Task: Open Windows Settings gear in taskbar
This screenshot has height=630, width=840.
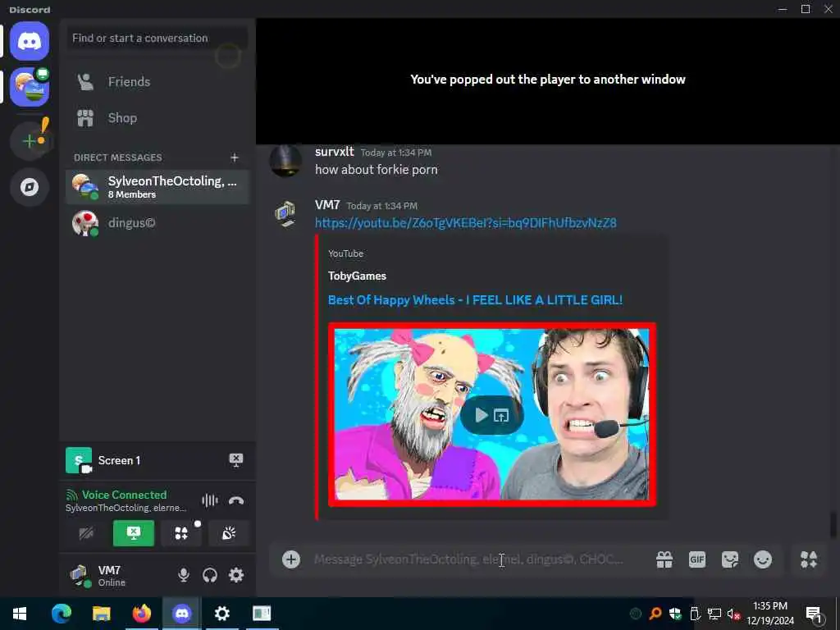Action: [x=221, y=614]
